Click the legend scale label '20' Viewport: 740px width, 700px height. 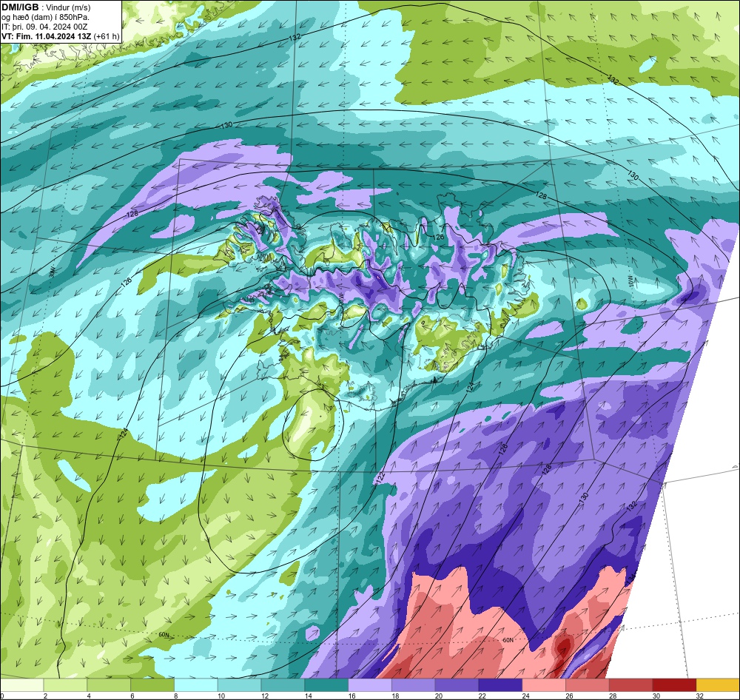click(x=439, y=696)
